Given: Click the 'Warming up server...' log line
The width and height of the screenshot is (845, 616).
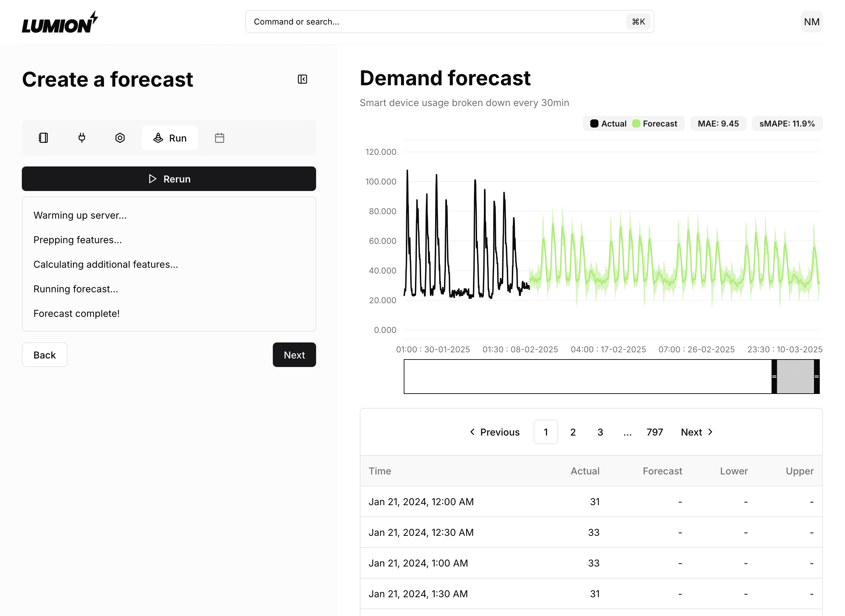Looking at the screenshot, I should click(80, 216).
